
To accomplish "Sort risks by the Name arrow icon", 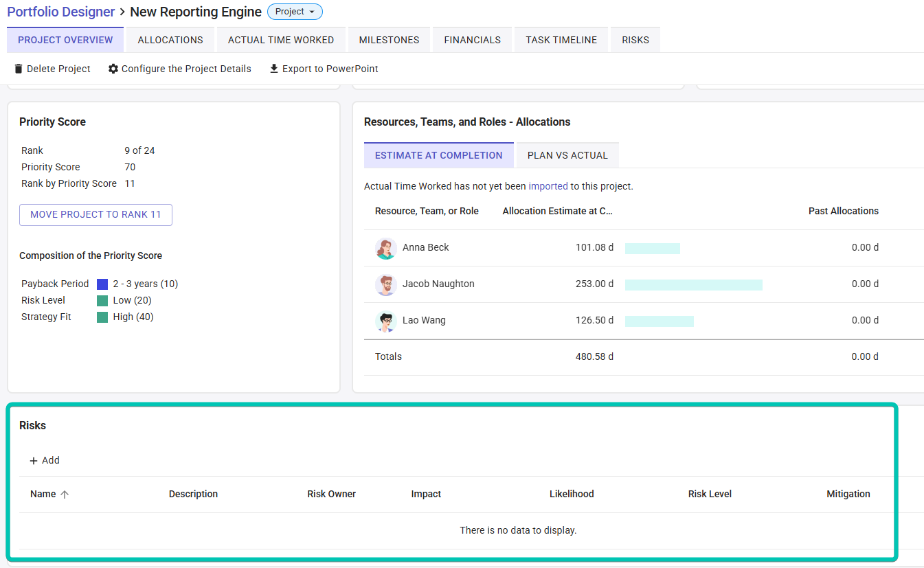I will click(x=65, y=495).
